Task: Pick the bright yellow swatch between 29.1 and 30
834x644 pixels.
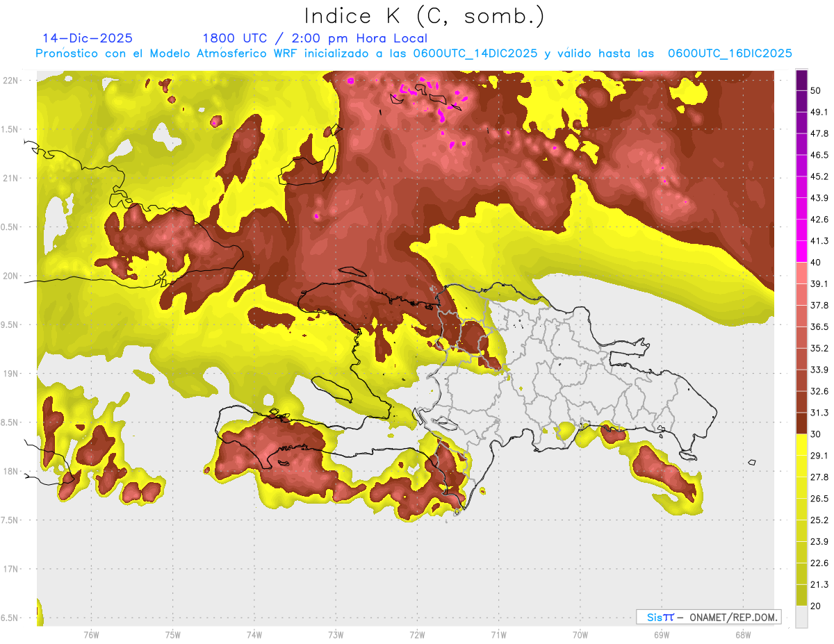Action: 801,445
